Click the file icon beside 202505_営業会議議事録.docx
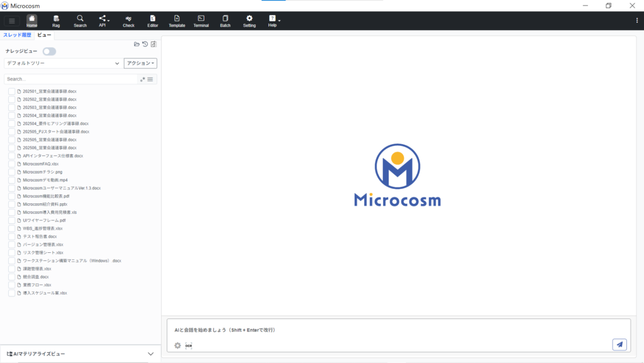The image size is (644, 363). pyautogui.click(x=19, y=140)
